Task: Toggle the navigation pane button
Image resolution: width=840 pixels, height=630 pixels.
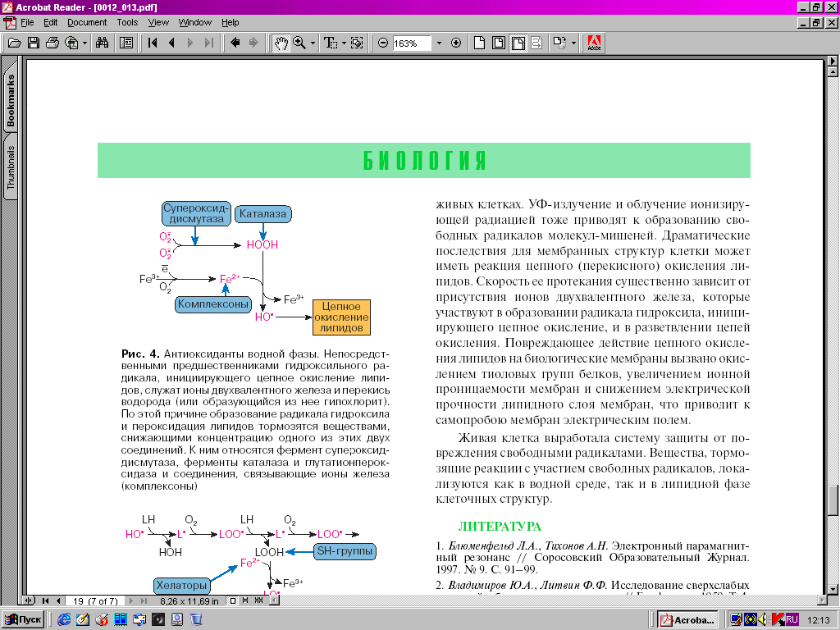Action: (x=126, y=43)
